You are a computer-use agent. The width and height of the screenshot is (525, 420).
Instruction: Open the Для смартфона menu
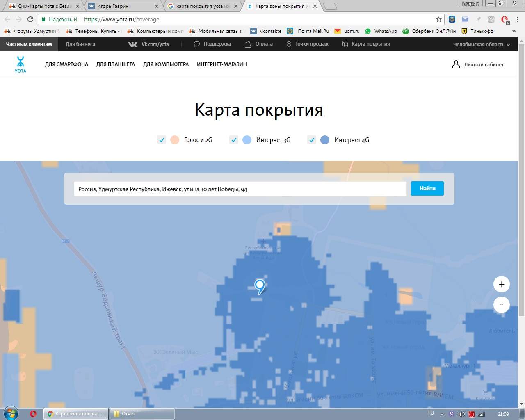coord(66,64)
